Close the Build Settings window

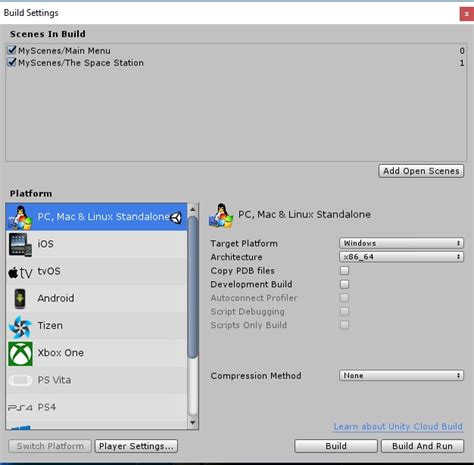click(466, 14)
